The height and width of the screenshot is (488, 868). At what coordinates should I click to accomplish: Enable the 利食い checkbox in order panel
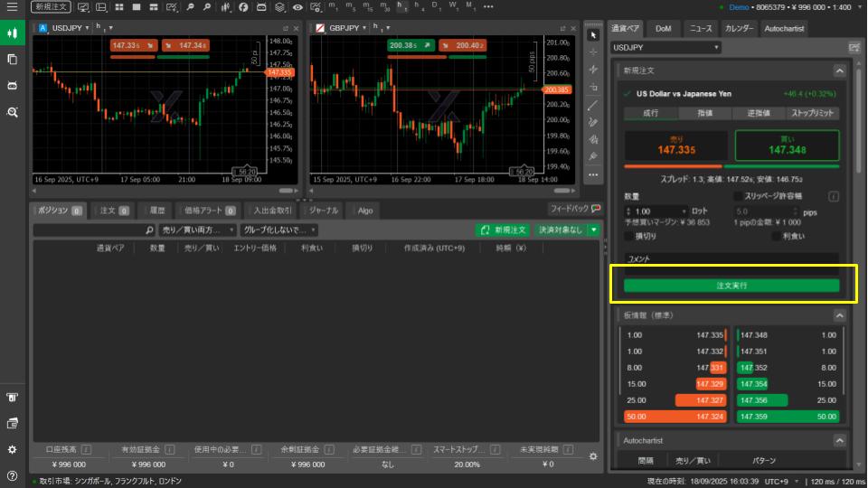coord(777,236)
